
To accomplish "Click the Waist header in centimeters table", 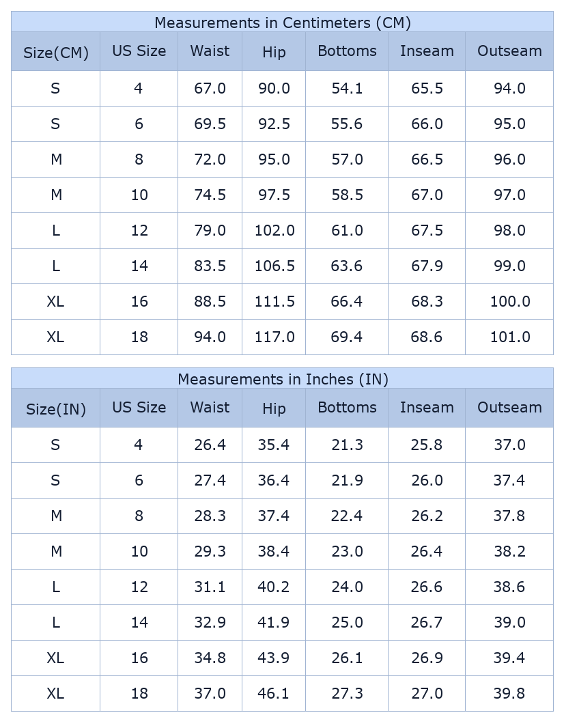I will coord(210,51).
